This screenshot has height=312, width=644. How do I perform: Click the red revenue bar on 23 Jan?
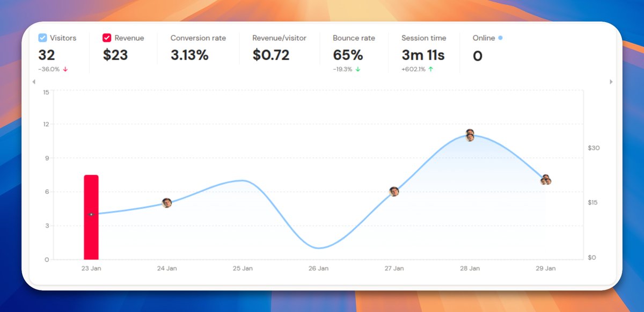(91, 217)
